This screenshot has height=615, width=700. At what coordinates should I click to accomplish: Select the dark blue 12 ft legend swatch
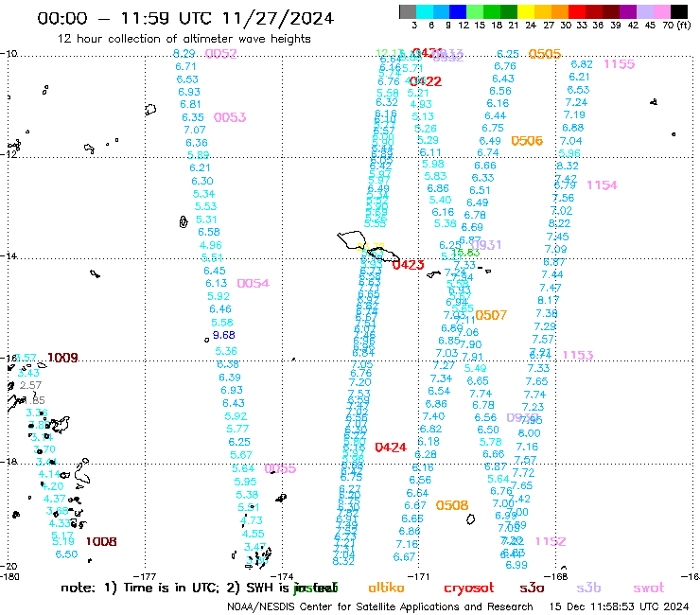click(x=458, y=11)
